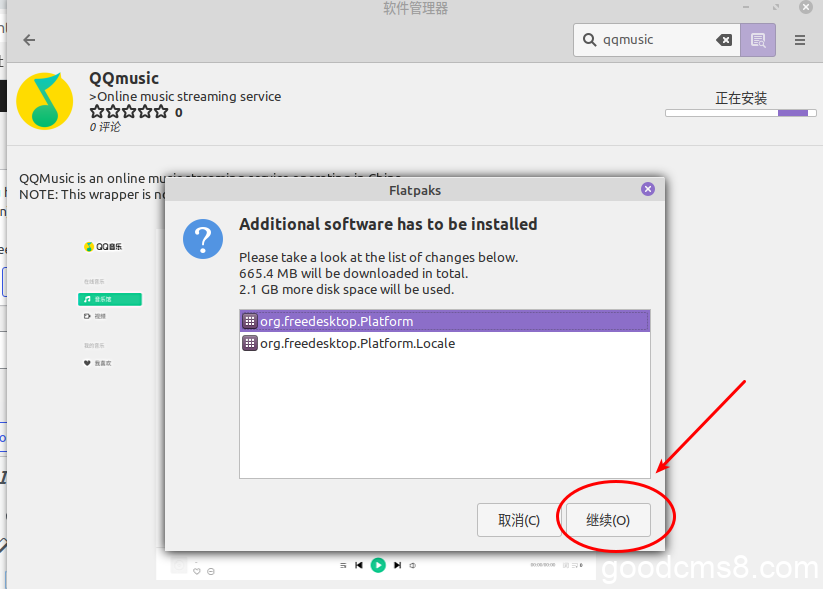This screenshot has height=589, width=823.
Task: Click the 正在安装 installation progress bar
Action: coord(741,113)
